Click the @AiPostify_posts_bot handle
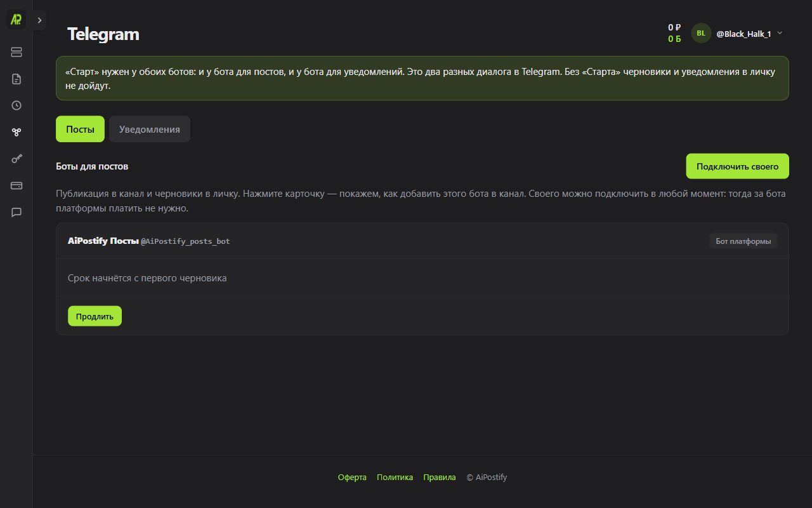This screenshot has width=812, height=508. pos(185,241)
